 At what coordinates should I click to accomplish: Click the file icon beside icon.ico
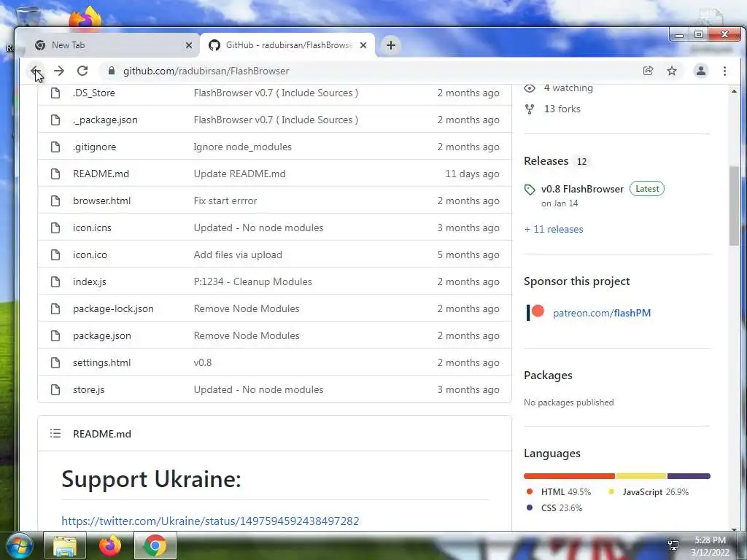[55, 254]
